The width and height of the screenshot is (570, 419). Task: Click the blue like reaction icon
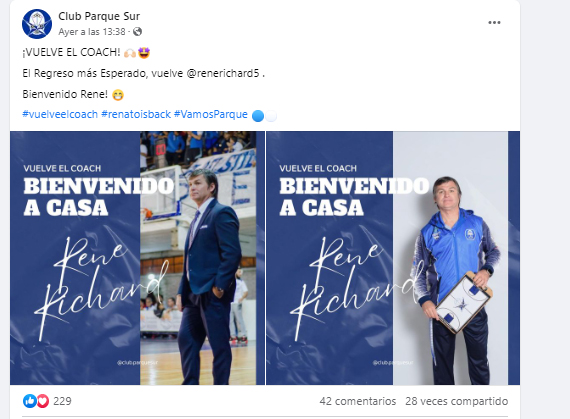pos(29,401)
